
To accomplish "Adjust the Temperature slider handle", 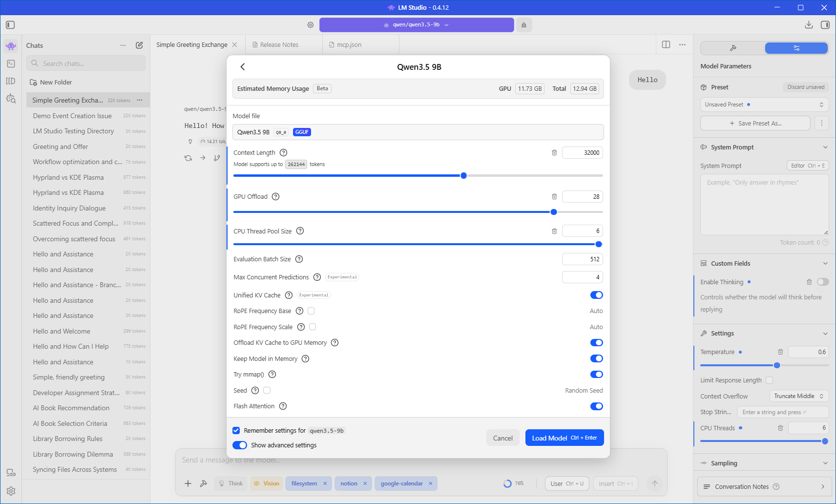I will tap(777, 365).
